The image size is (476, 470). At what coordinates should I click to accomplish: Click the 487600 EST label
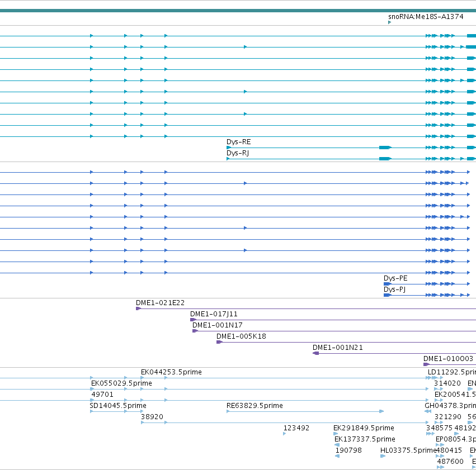coord(450,462)
